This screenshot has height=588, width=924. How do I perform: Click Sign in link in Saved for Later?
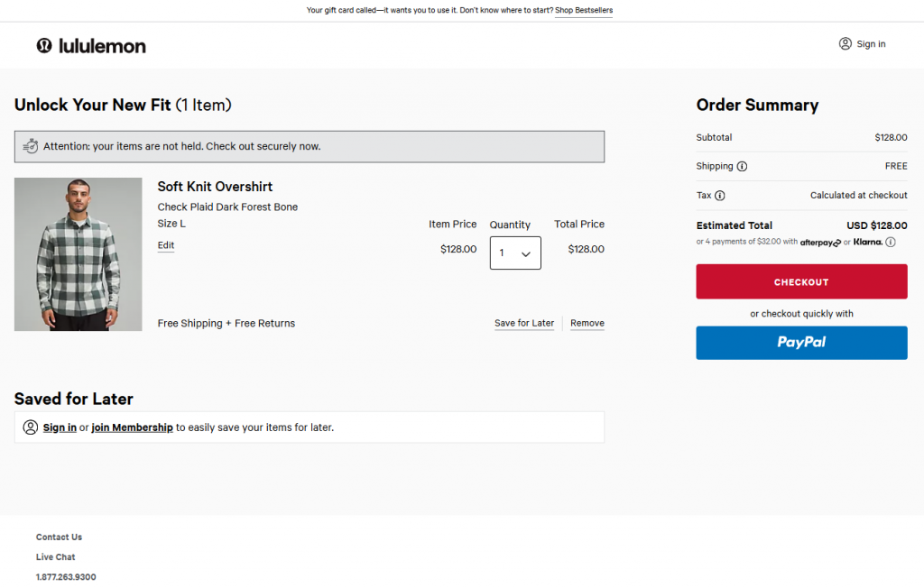(60, 427)
